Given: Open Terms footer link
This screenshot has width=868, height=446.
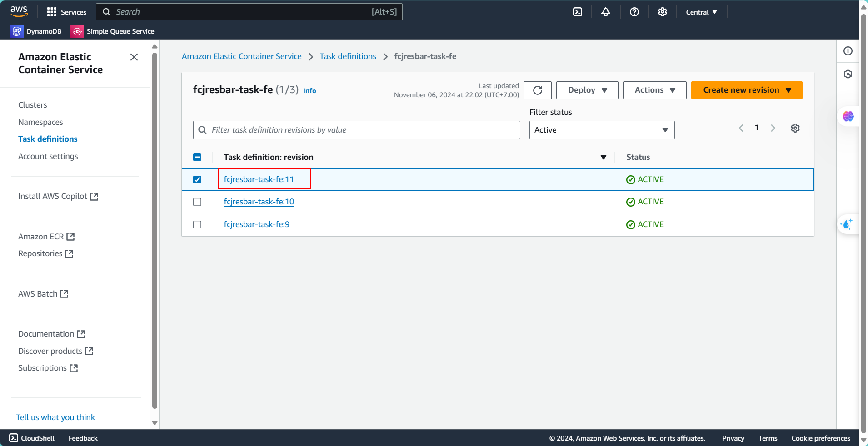Looking at the screenshot, I should [x=768, y=438].
